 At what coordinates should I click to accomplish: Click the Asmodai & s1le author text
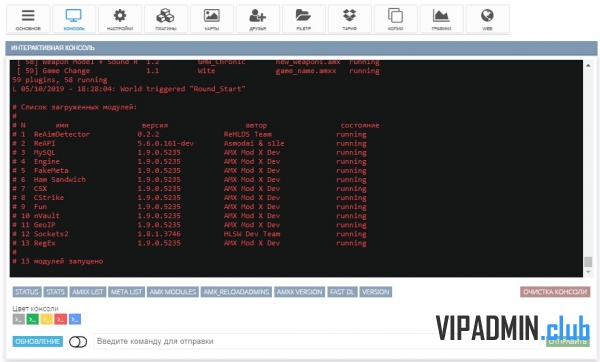(x=254, y=143)
